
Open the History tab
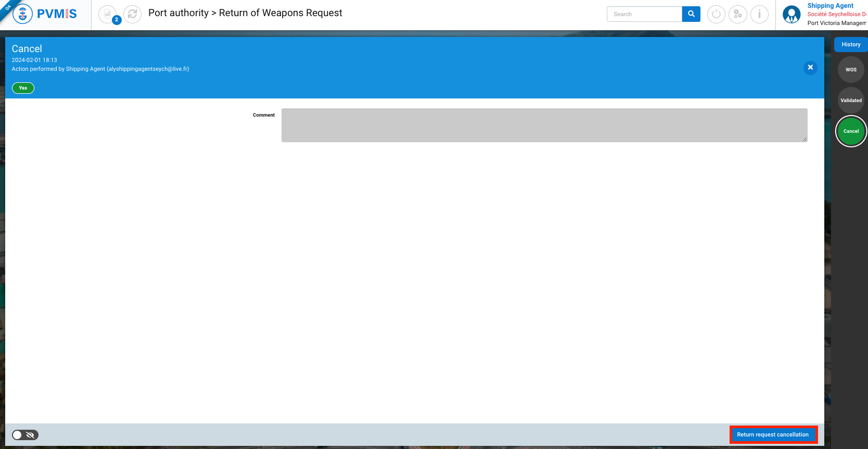(851, 45)
